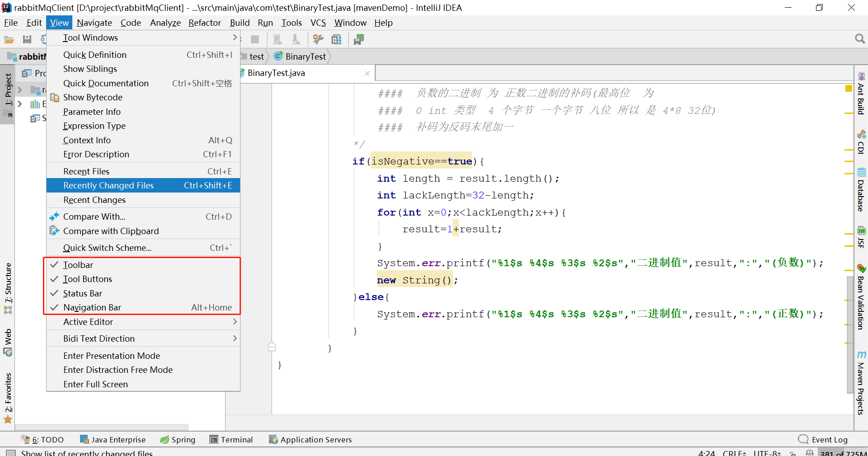The image size is (868, 456).
Task: Choose Enter Presentation Mode
Action: coord(143,356)
